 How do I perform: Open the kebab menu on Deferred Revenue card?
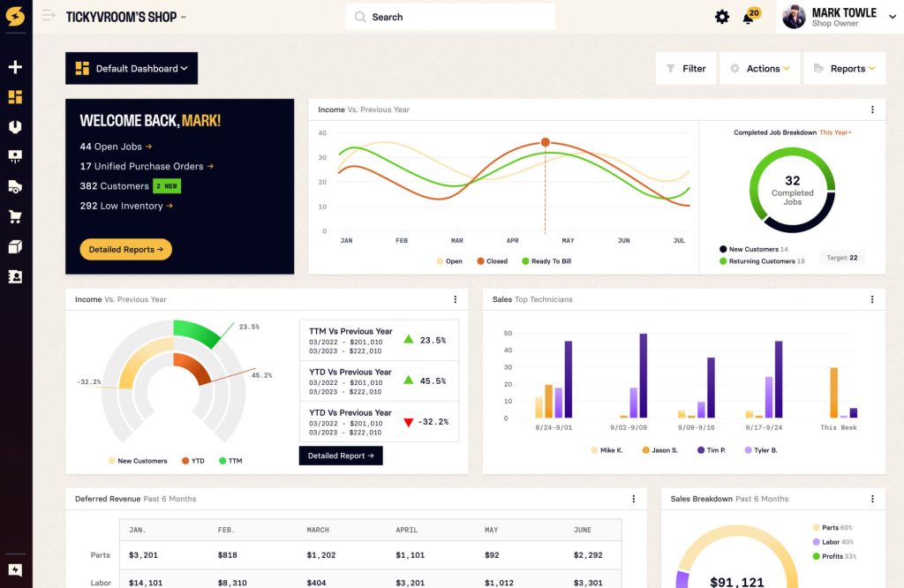point(633,498)
